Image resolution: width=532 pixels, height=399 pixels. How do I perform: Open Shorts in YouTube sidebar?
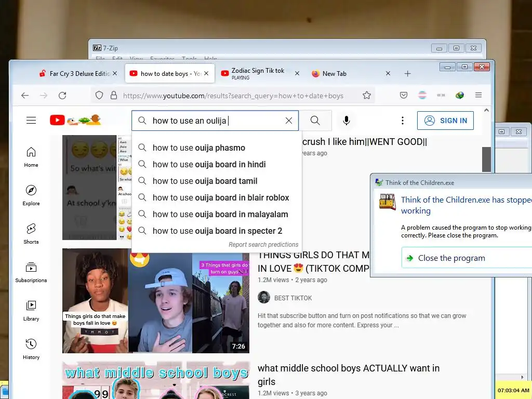coord(31,234)
